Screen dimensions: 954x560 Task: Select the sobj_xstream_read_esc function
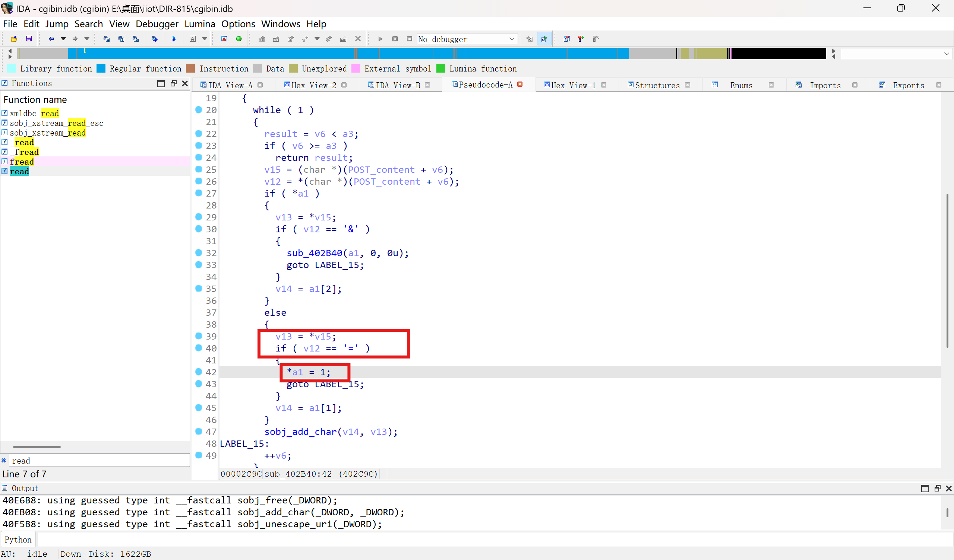click(56, 123)
